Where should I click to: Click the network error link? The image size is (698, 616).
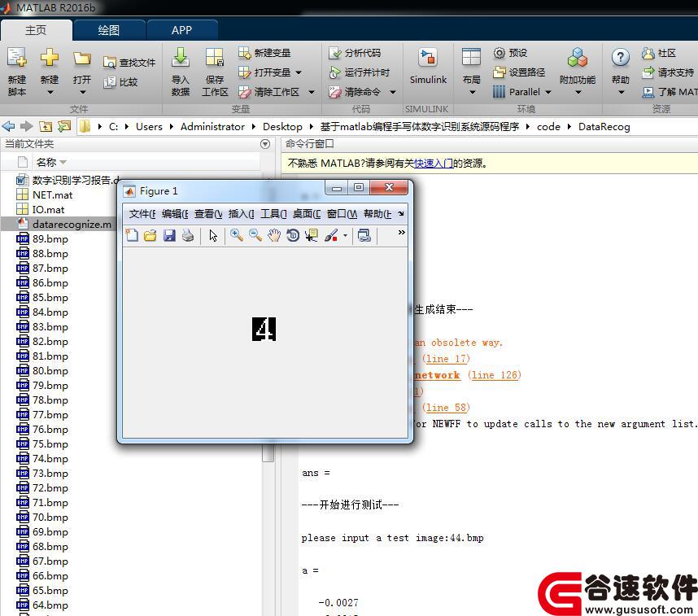click(437, 375)
